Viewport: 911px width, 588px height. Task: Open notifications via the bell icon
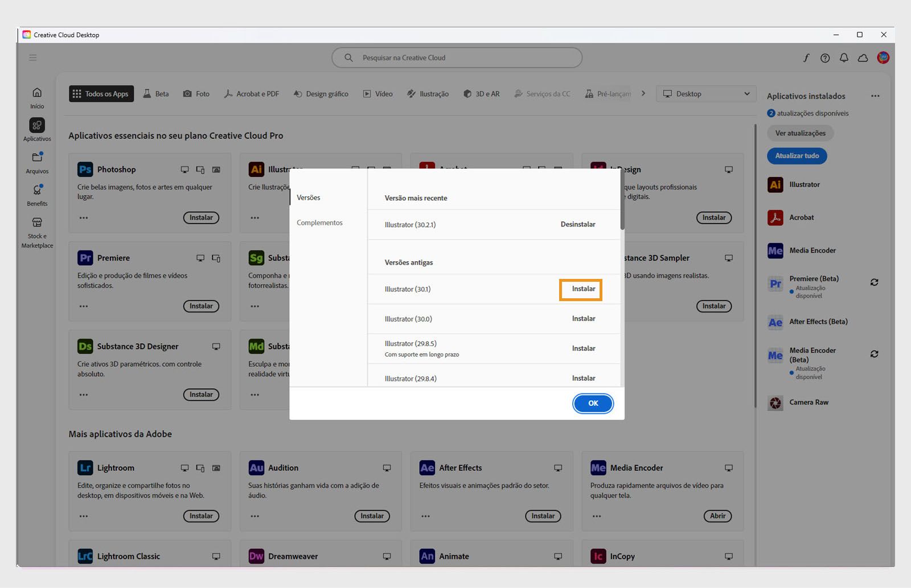[844, 57]
